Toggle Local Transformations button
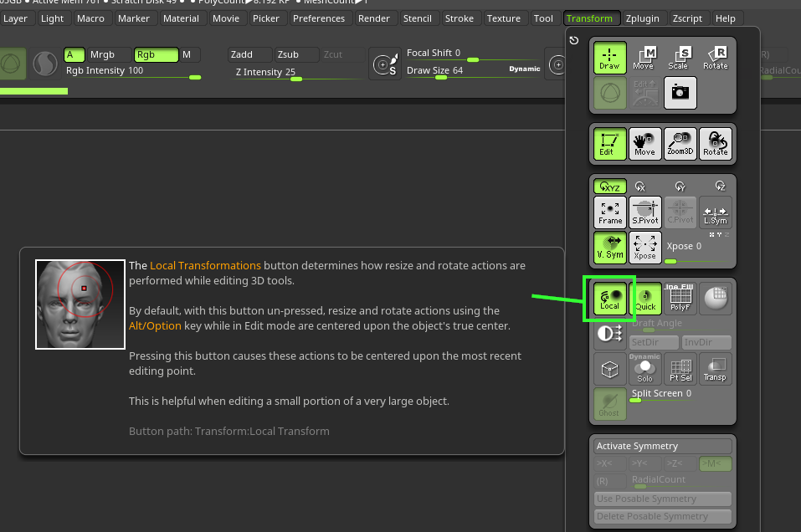Screen dimensions: 801x532 click(609, 299)
